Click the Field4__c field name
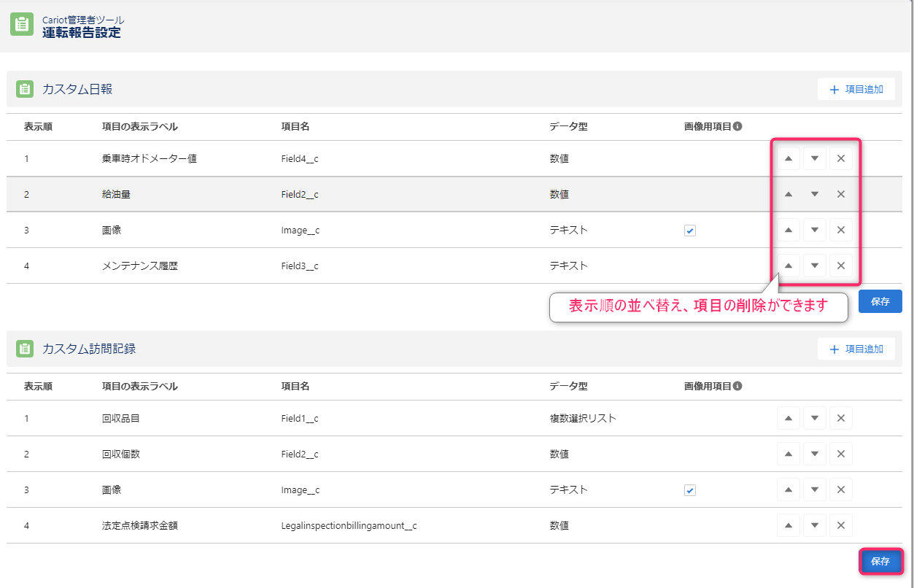 click(300, 158)
